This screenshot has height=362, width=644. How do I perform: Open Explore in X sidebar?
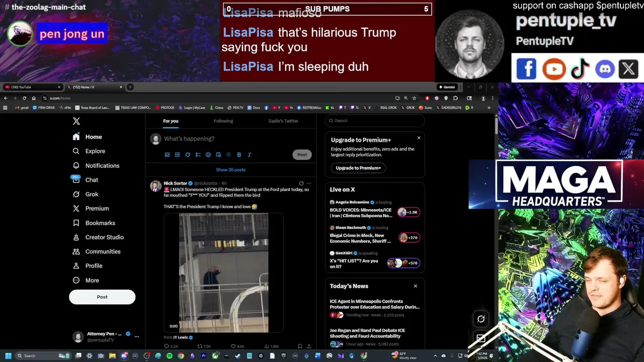tap(89, 151)
